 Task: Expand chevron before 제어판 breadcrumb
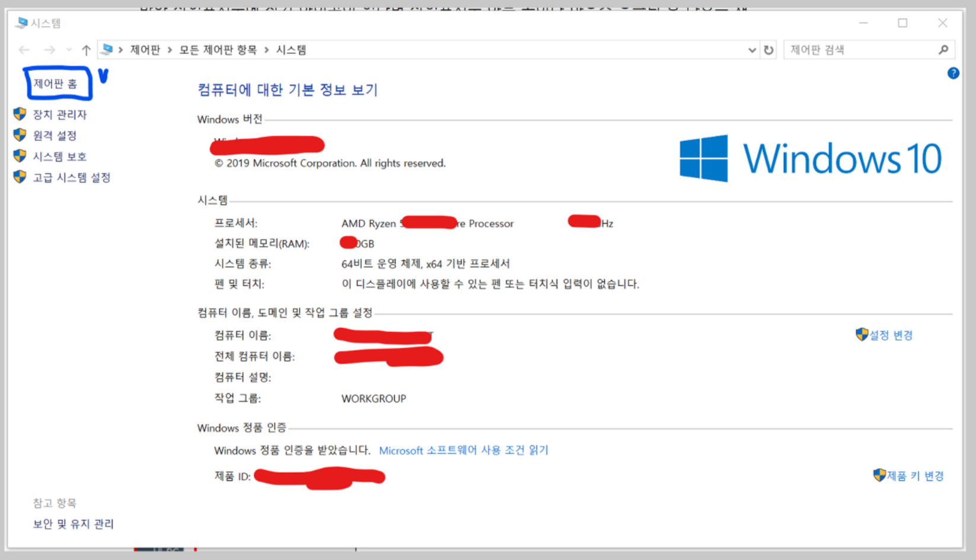[x=121, y=50]
